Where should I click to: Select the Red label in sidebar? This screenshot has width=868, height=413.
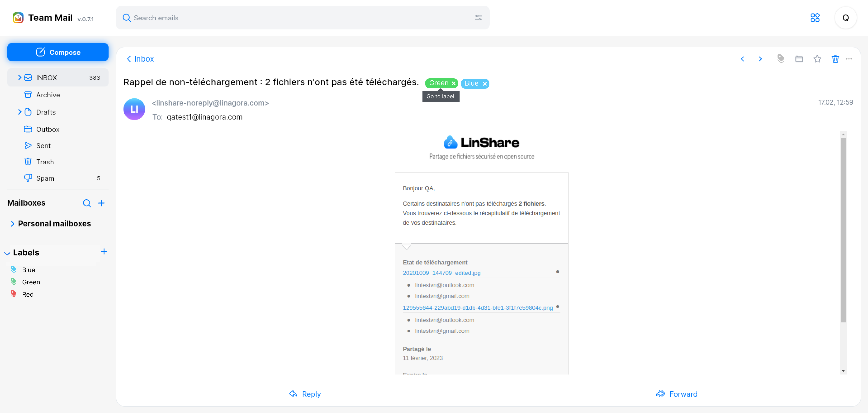(x=28, y=294)
